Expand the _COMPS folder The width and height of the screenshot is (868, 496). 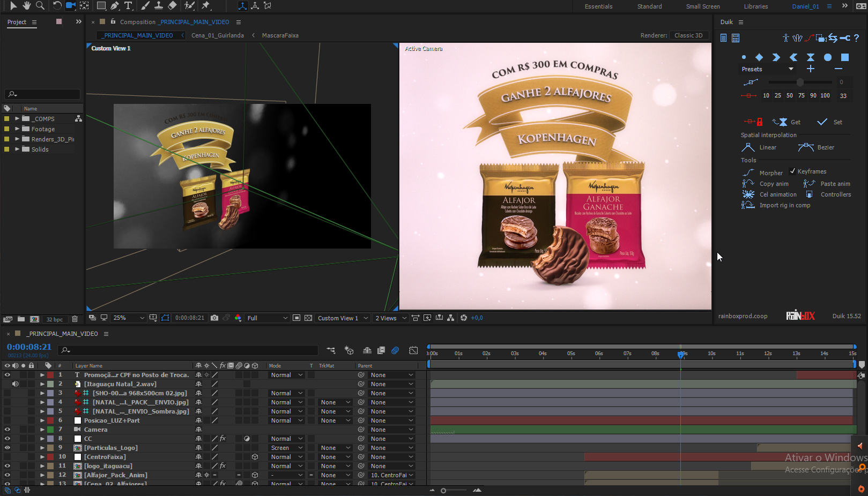(17, 119)
